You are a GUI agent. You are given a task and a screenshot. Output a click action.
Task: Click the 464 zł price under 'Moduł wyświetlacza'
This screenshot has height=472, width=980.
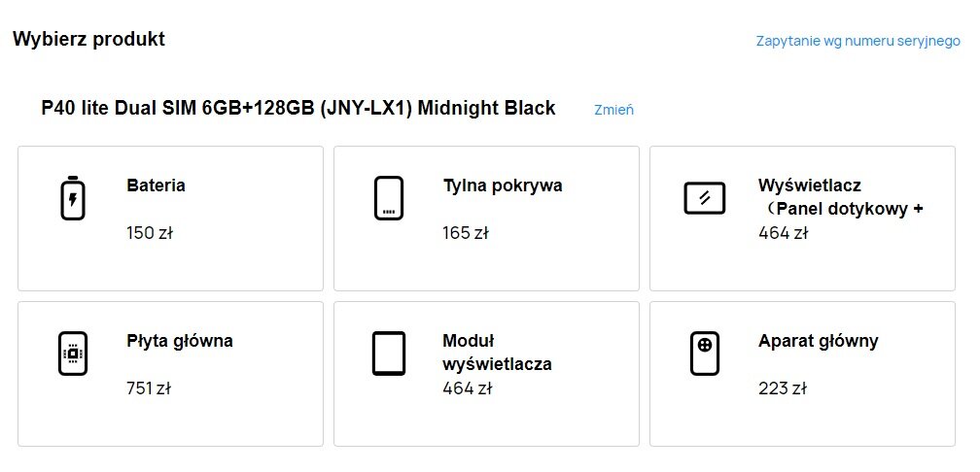[x=467, y=388]
